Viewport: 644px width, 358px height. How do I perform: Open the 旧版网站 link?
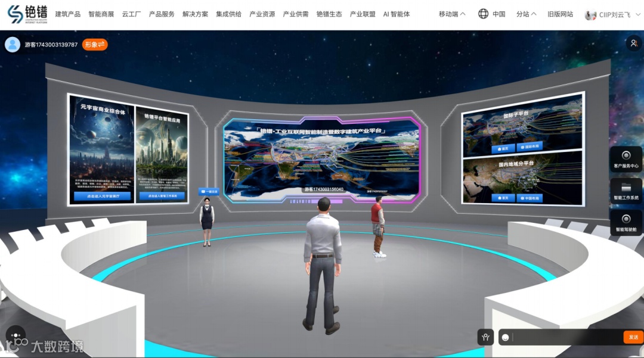pos(560,14)
